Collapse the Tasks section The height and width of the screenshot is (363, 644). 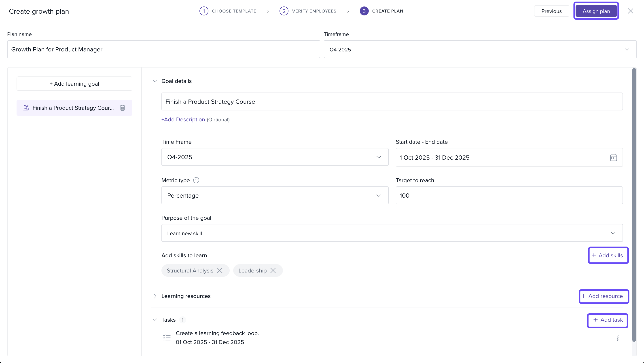point(155,320)
